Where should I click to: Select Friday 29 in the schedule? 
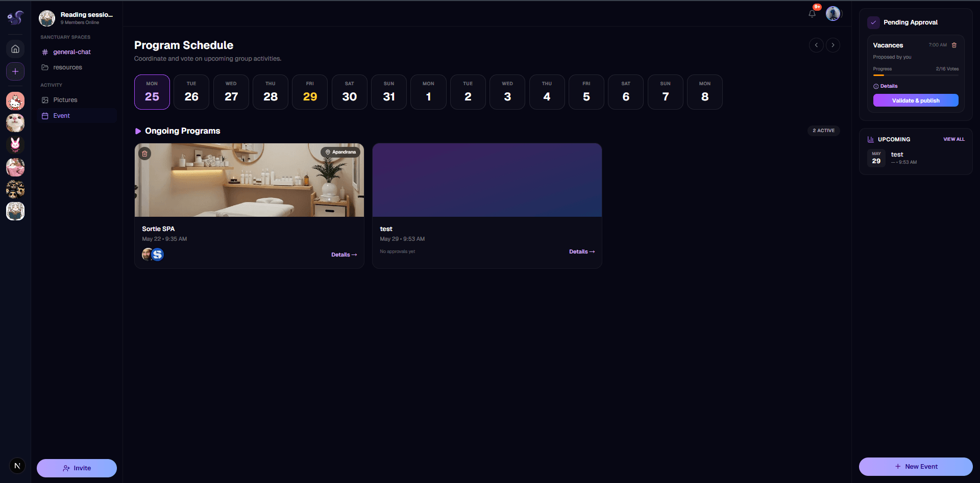pyautogui.click(x=310, y=92)
